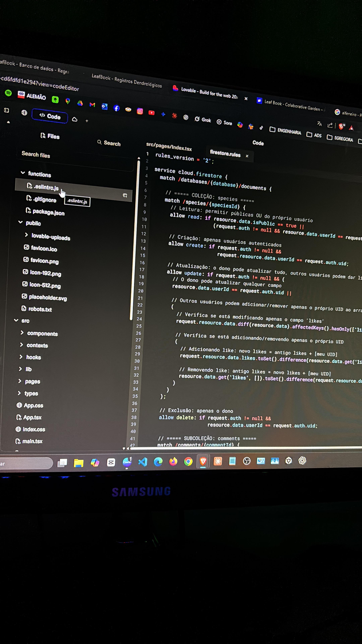
Task: Open the ALEMÃO bookmark
Action: click(x=32, y=95)
